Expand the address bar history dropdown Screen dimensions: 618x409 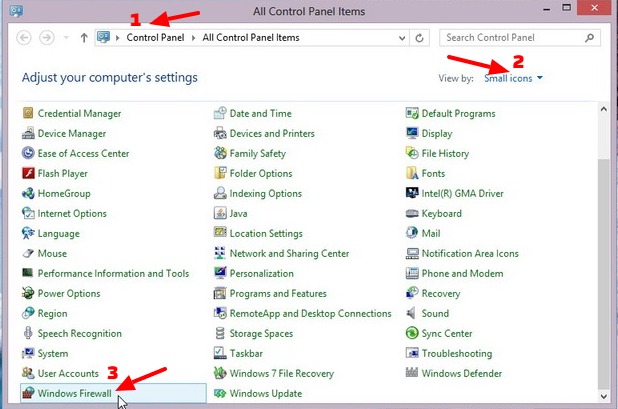coord(402,38)
